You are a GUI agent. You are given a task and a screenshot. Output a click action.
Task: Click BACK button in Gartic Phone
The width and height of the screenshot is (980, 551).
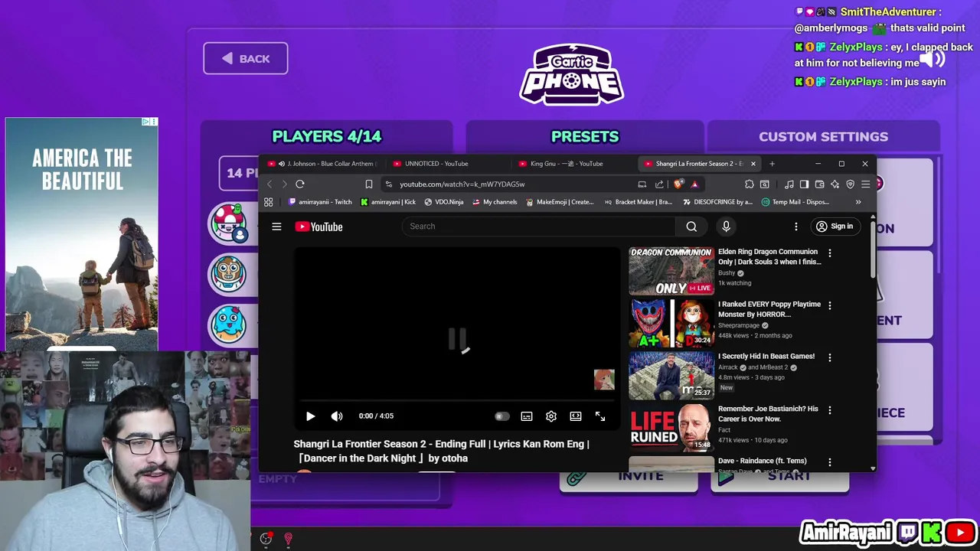[246, 59]
